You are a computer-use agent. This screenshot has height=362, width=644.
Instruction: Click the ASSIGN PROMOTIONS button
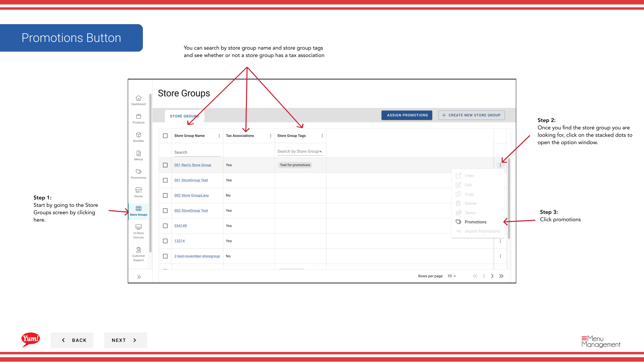click(x=407, y=115)
